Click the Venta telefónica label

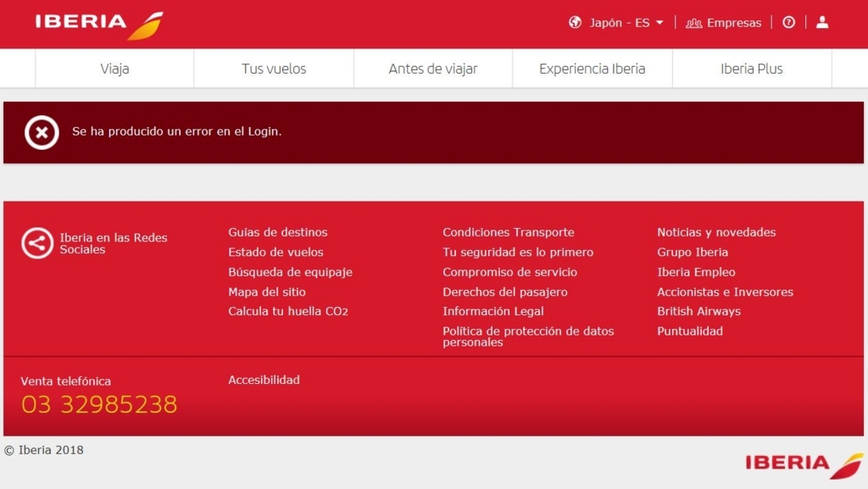point(66,381)
